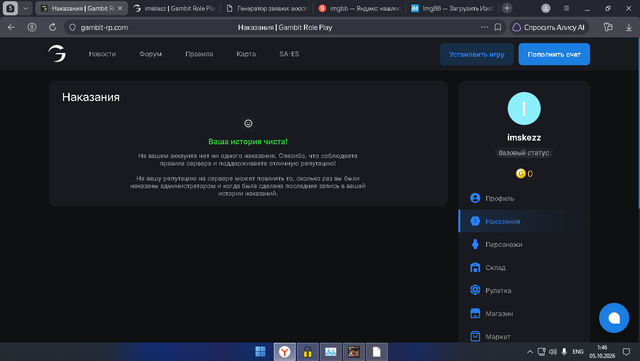This screenshot has width=640, height=361.
Task: Open Yandex Browser taskbar icon
Action: coord(284,351)
